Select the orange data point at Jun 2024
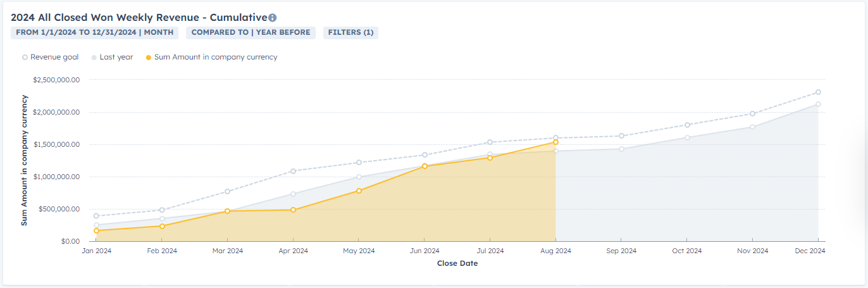 [425, 166]
